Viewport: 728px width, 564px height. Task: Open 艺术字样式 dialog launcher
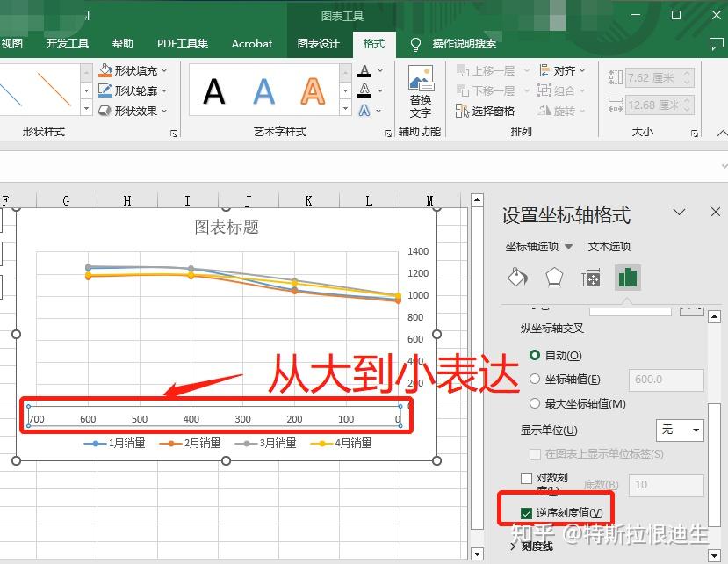(x=387, y=134)
